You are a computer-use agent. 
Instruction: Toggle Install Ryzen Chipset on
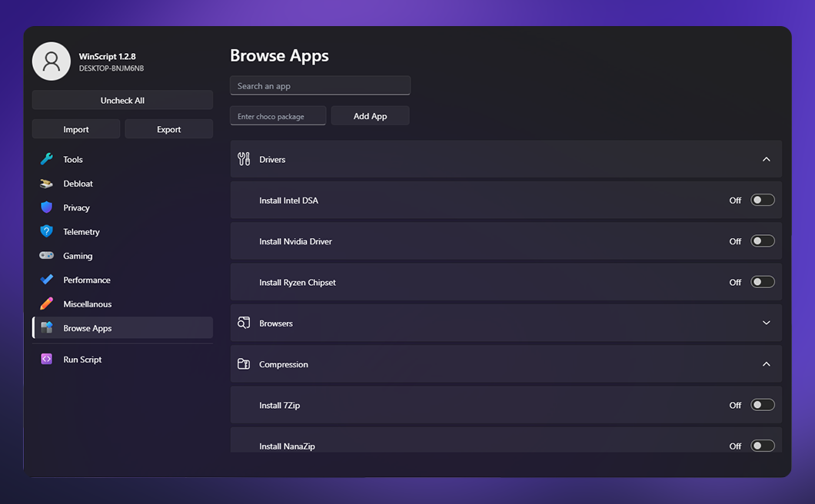762,282
